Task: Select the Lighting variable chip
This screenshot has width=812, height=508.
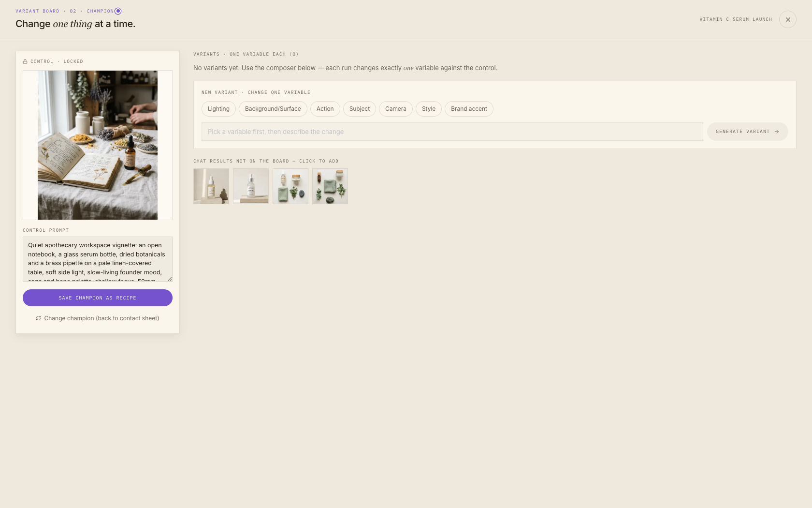Action: pyautogui.click(x=218, y=109)
